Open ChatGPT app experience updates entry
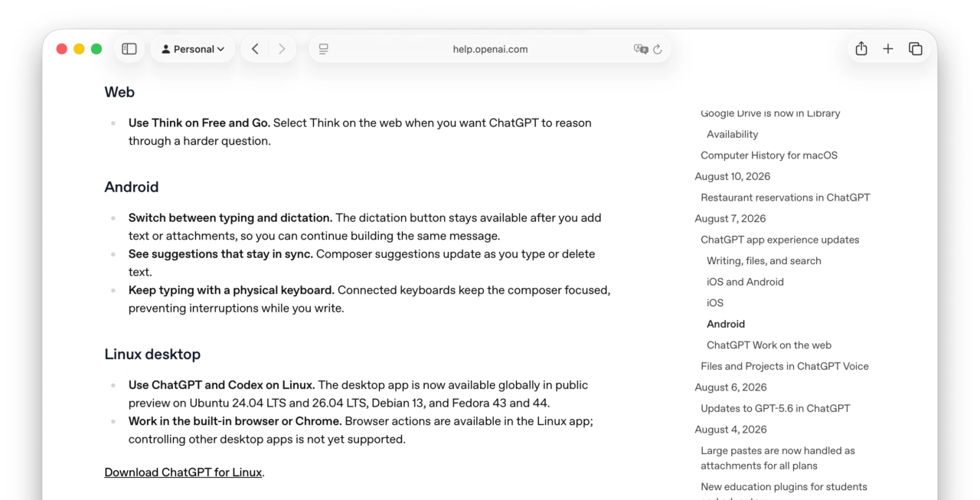Screen dimensions: 980x500 coord(780,240)
